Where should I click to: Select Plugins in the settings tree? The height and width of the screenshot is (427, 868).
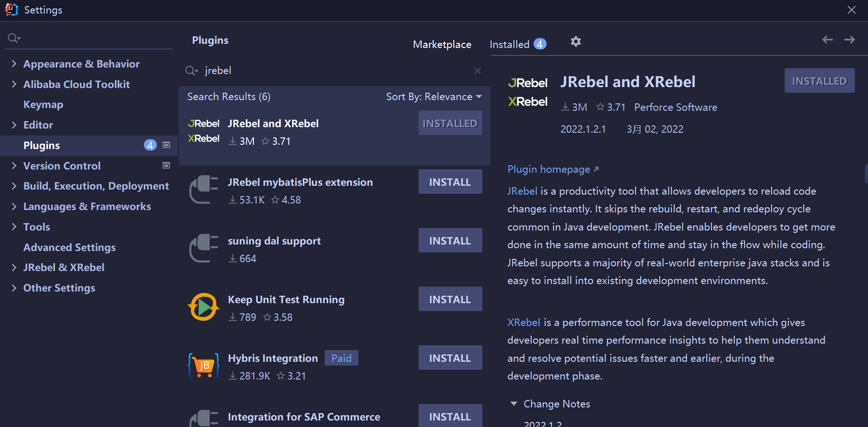pyautogui.click(x=89, y=145)
